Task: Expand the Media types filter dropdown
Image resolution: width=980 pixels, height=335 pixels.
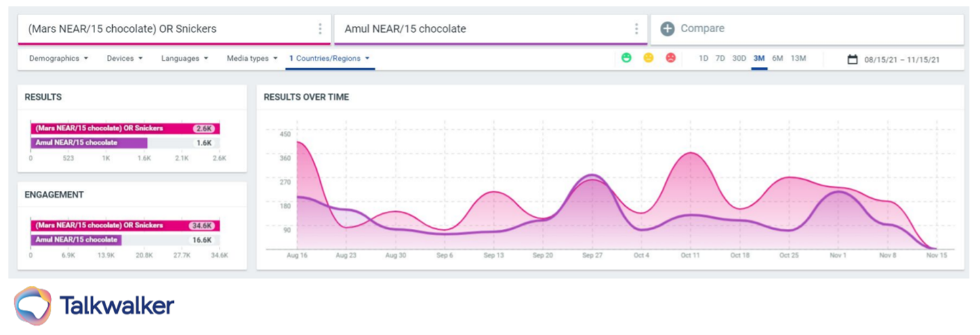Action: pyautogui.click(x=252, y=58)
